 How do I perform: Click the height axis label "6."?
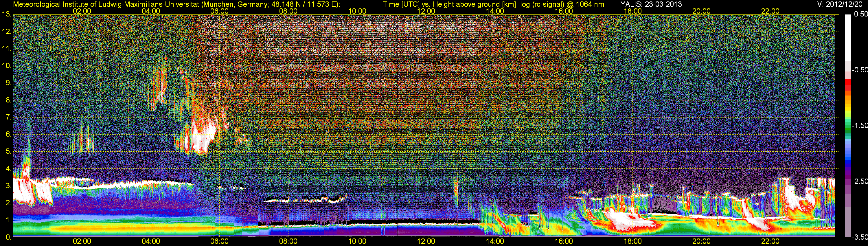point(8,135)
